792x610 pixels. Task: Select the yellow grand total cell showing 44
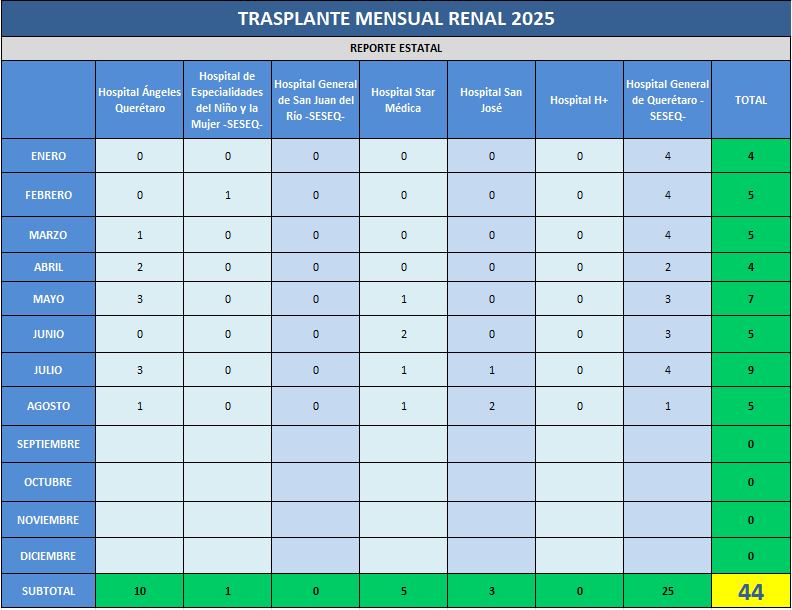751,591
